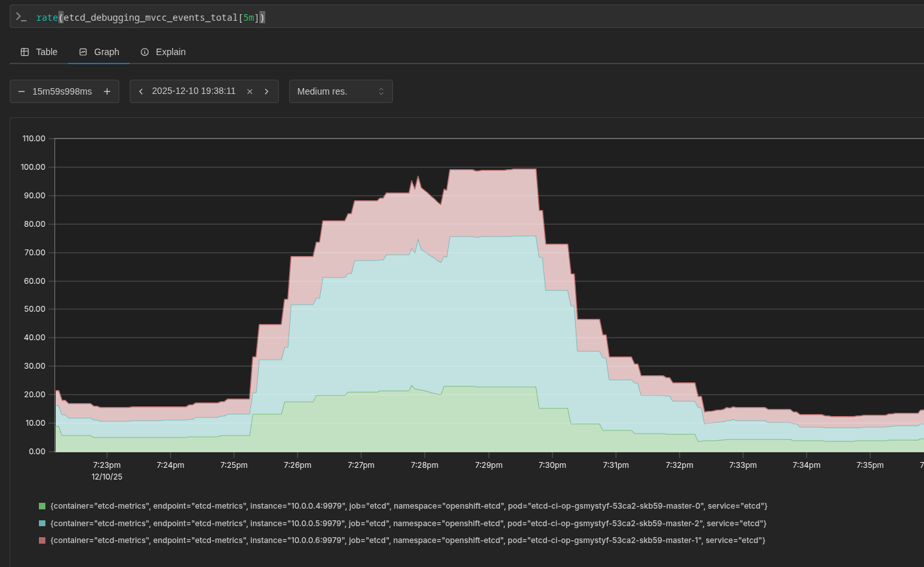Click the 0.00 y-axis label
Viewport: 924px width, 567px height.
pos(37,452)
